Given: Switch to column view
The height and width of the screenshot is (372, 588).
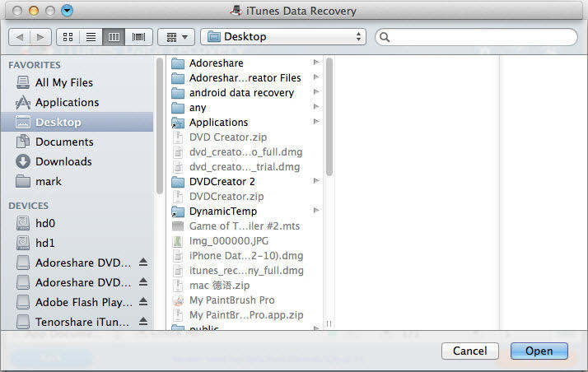Looking at the screenshot, I should (x=114, y=37).
